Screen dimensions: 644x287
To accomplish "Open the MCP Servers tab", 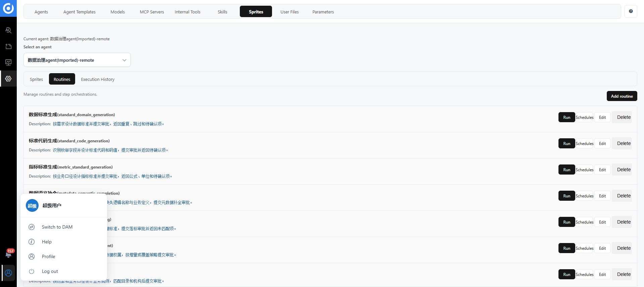I will [x=152, y=12].
